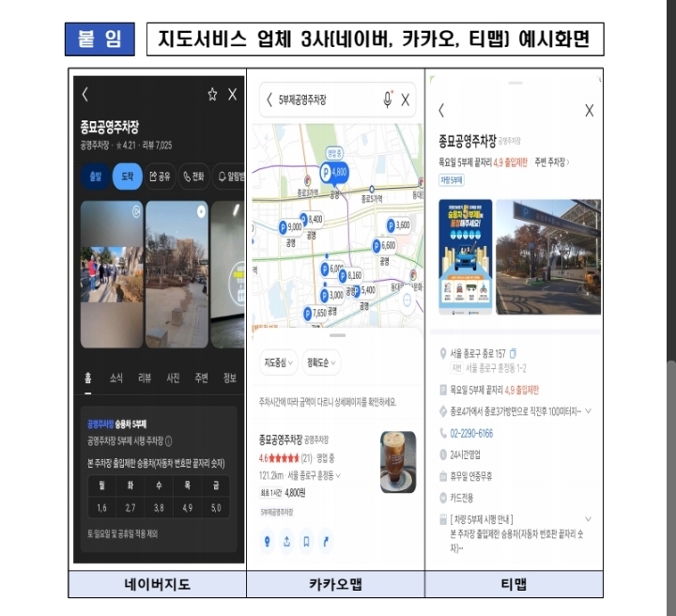The height and width of the screenshot is (616, 676).
Task: Tap the 전화 call button
Action: pos(193,177)
